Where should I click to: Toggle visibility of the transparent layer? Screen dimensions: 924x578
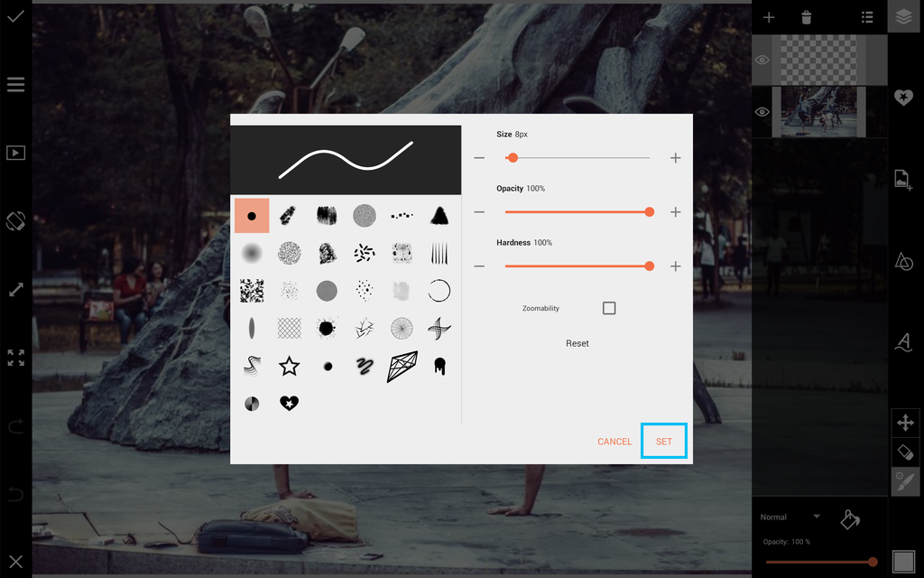coord(762,61)
